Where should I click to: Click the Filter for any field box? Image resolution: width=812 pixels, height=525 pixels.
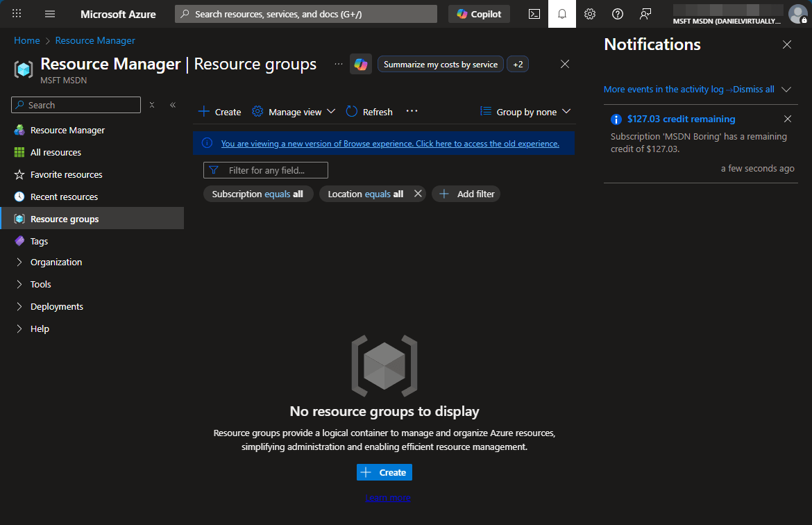(x=266, y=170)
